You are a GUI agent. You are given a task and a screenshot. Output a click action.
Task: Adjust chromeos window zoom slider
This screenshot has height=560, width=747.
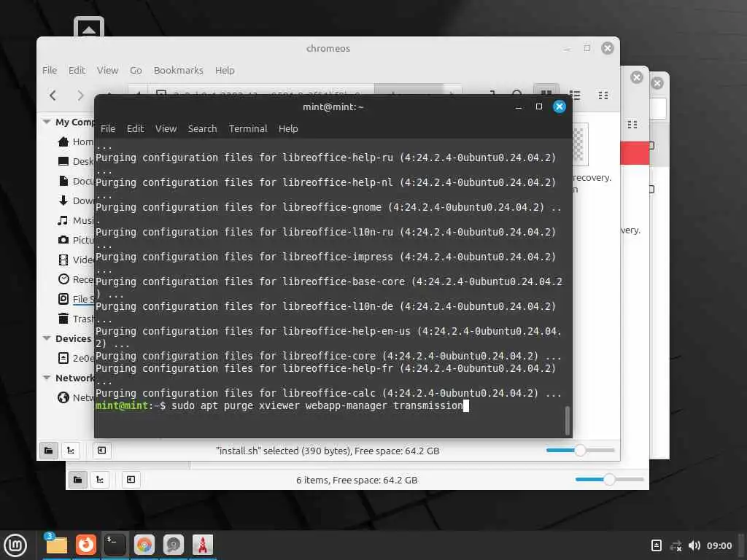click(580, 450)
